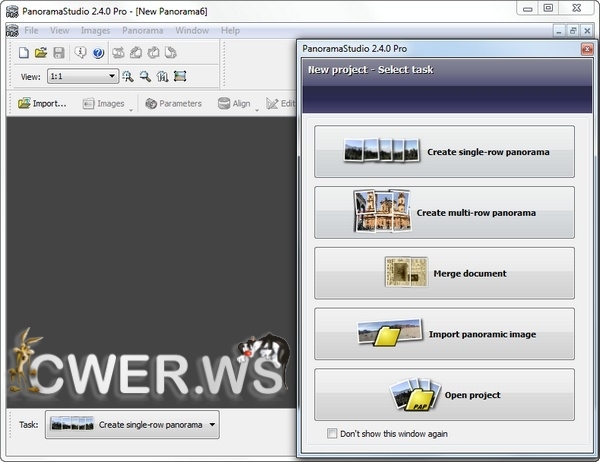The height and width of the screenshot is (462, 600).
Task: Choose Create single-row panorama
Action: (444, 152)
